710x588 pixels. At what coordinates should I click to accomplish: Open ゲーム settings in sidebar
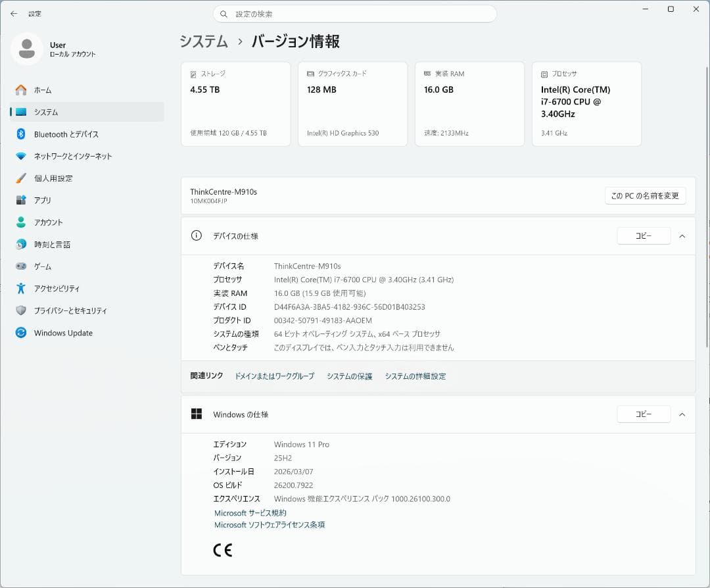coord(87,266)
